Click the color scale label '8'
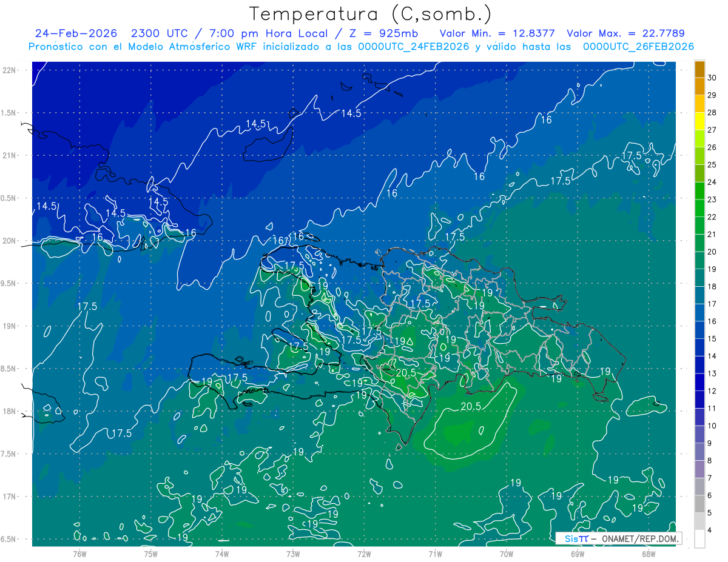 point(710,461)
